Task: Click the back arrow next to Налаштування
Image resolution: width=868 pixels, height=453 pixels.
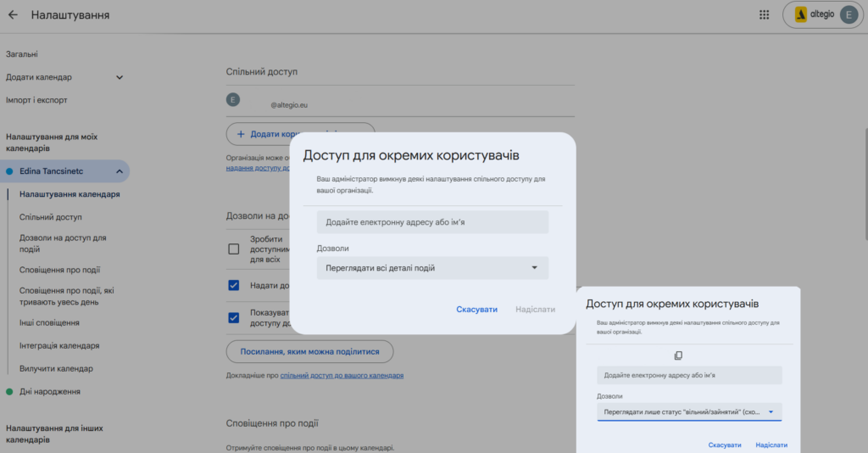Action: pos(13,15)
